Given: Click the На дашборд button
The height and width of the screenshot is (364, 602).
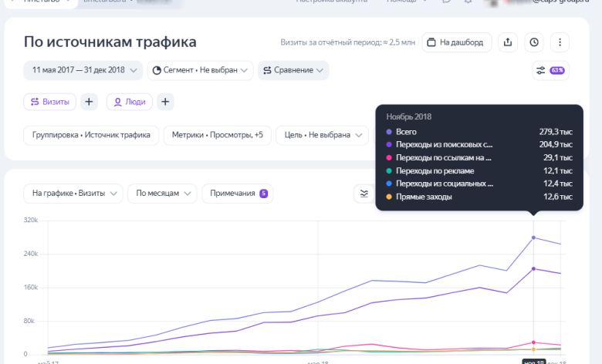Looking at the screenshot, I should 456,42.
